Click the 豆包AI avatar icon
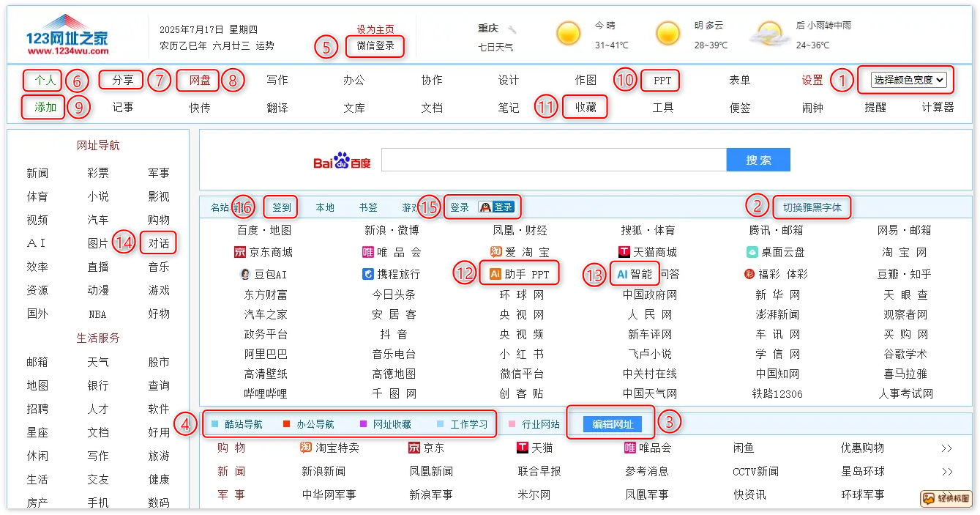980x515 pixels. click(x=245, y=275)
